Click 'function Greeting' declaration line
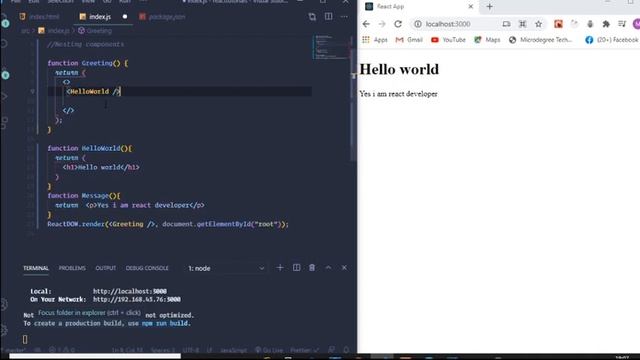Viewport: 640px width, 360px height. (x=87, y=63)
